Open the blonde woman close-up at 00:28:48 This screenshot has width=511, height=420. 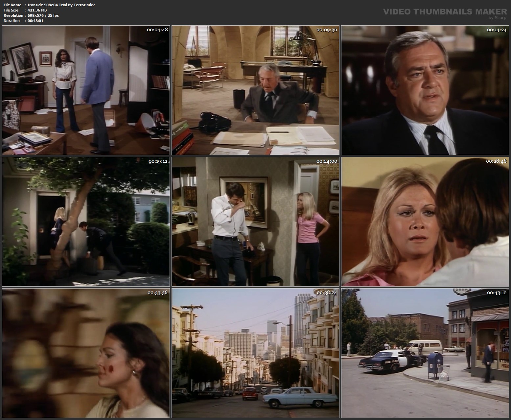[425, 222]
